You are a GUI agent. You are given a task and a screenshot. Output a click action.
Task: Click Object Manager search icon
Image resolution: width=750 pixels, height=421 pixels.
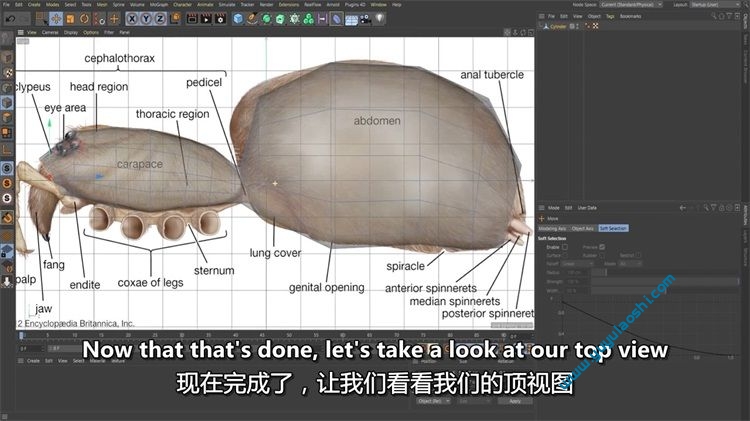(714, 16)
